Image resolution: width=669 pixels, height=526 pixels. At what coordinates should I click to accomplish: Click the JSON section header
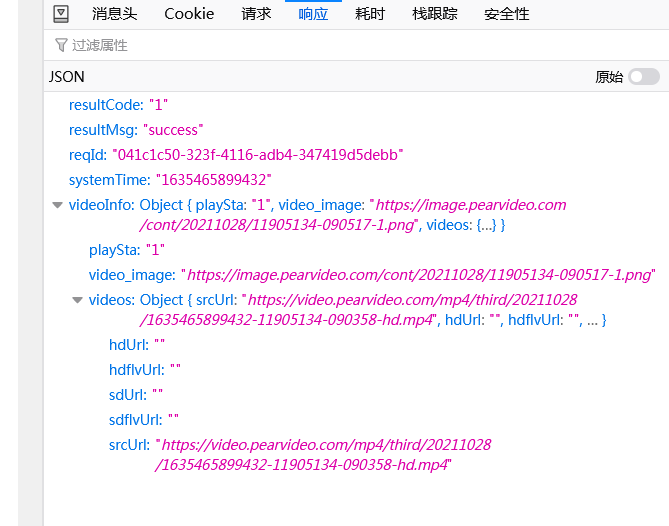(67, 77)
